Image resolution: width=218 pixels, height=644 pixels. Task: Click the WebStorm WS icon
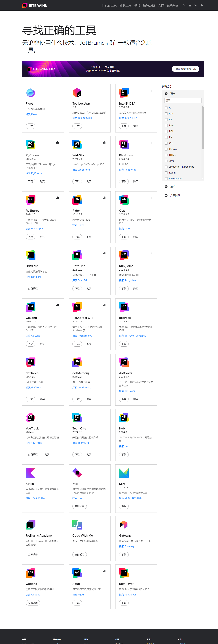point(77,144)
